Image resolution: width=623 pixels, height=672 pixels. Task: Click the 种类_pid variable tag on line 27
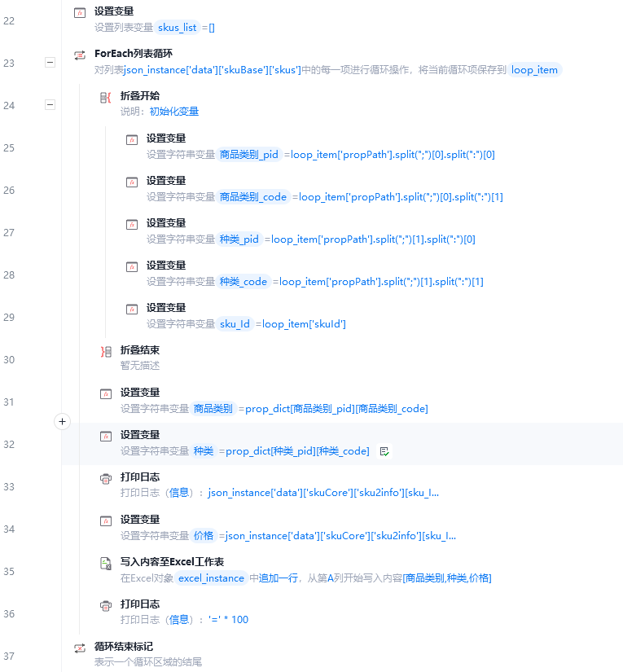coord(239,239)
